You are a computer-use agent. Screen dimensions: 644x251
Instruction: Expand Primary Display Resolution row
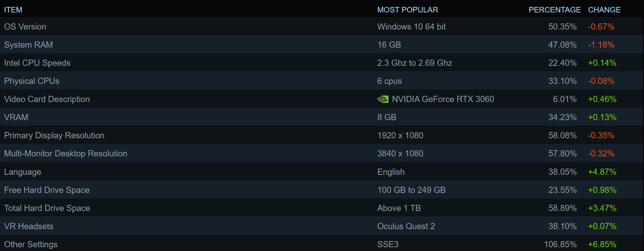click(x=54, y=135)
